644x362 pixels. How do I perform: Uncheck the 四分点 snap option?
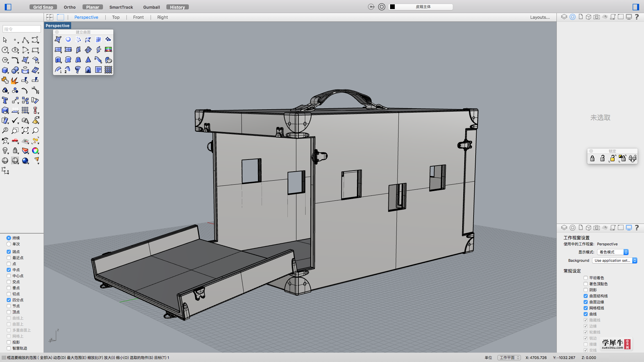(9, 300)
